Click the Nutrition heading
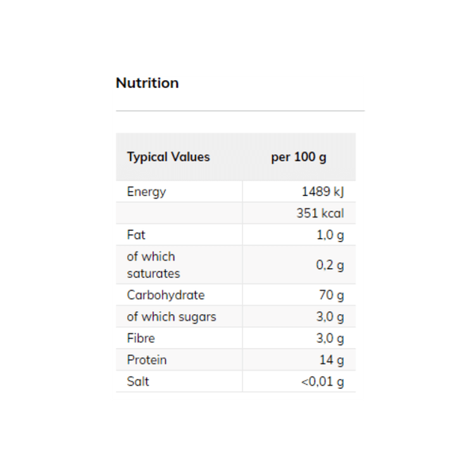 (x=148, y=83)
